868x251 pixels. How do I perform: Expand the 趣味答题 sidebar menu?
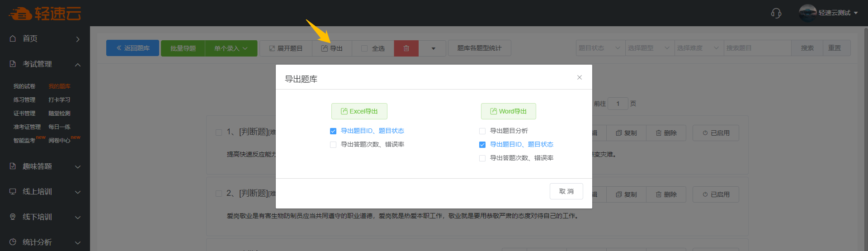coord(45,166)
